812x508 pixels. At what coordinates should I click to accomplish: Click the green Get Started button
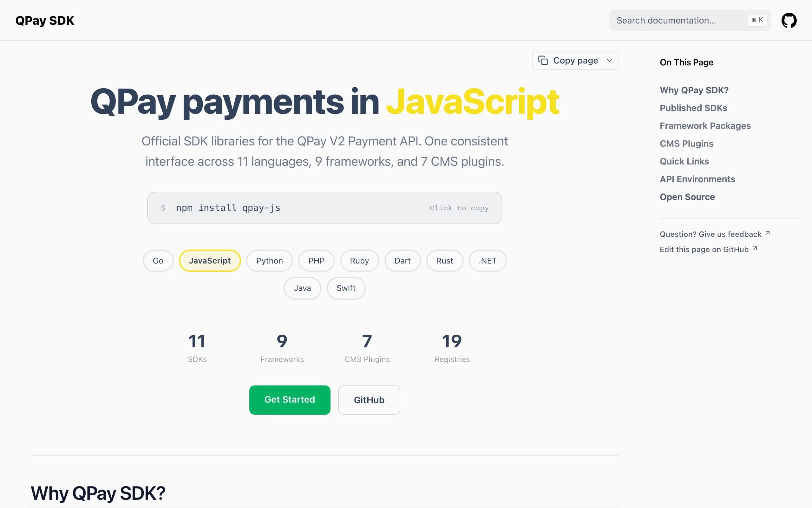click(290, 400)
